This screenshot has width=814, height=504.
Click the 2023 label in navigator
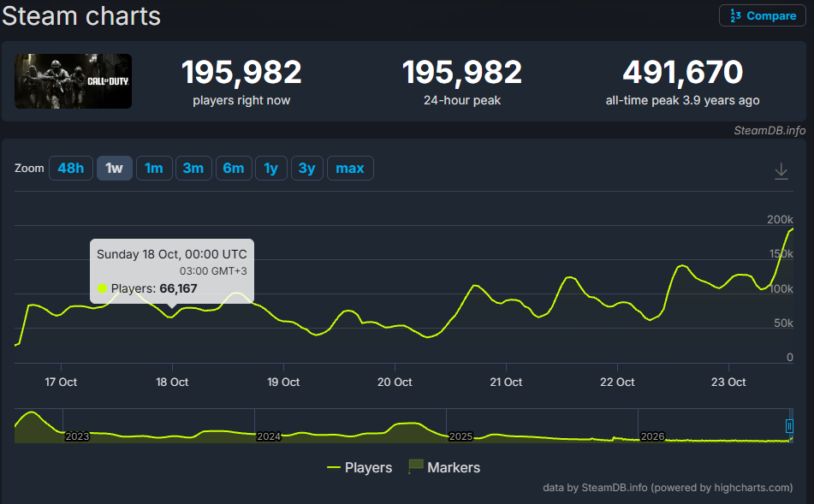click(x=77, y=436)
